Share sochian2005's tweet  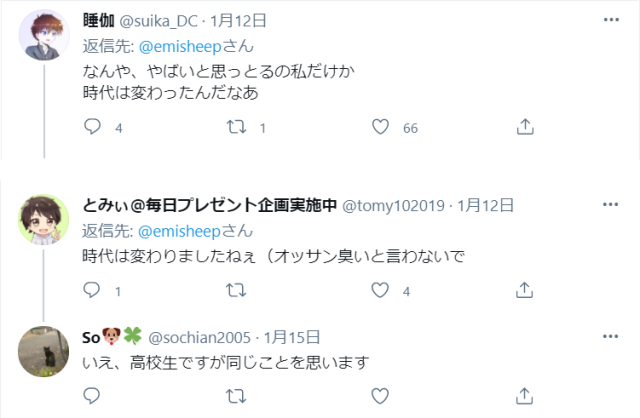pos(524,397)
